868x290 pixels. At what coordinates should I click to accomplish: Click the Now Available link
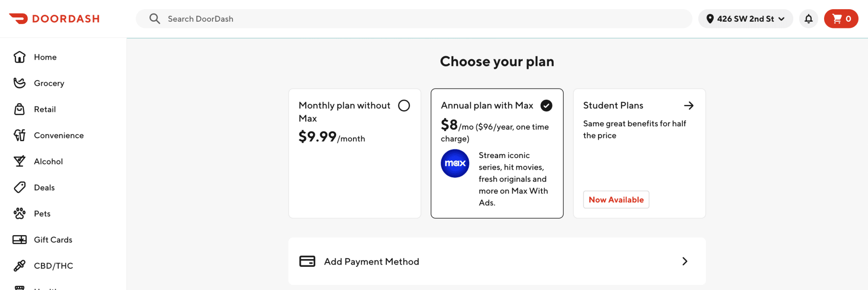click(616, 199)
